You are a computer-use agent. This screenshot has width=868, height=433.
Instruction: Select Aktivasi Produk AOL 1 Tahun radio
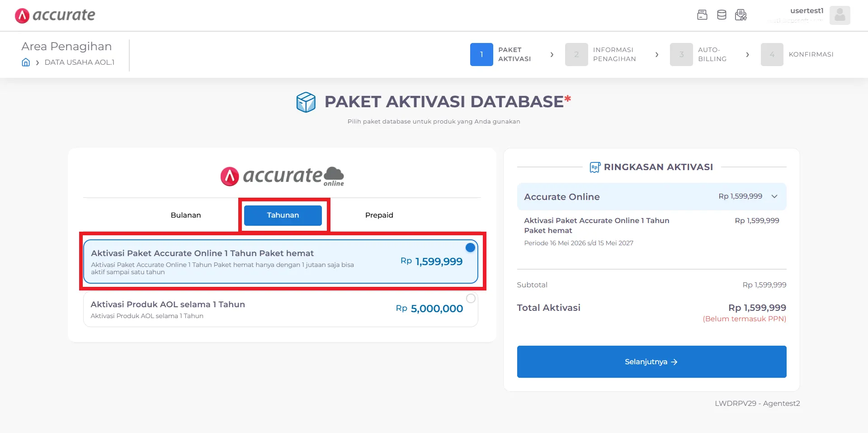(x=471, y=298)
